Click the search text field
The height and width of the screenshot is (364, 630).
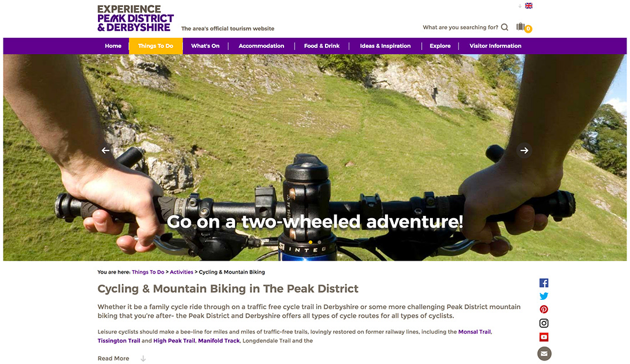[x=460, y=27]
